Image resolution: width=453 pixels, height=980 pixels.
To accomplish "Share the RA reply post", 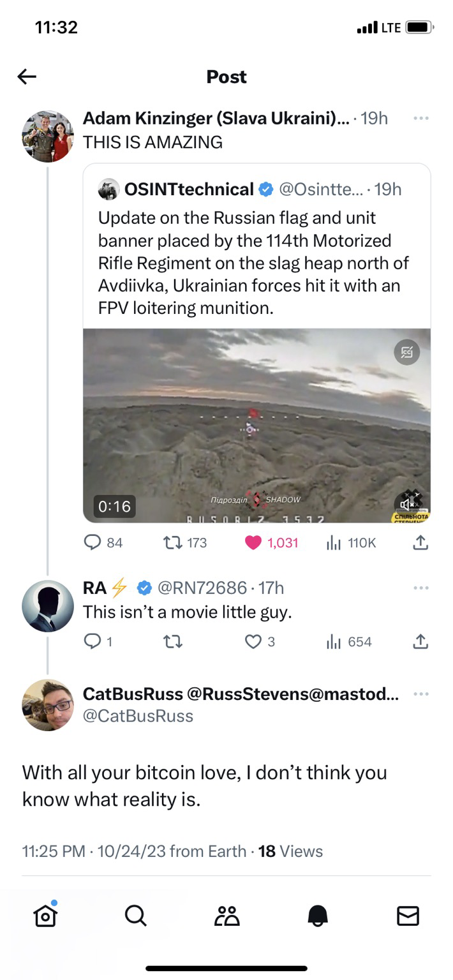I will [x=420, y=642].
